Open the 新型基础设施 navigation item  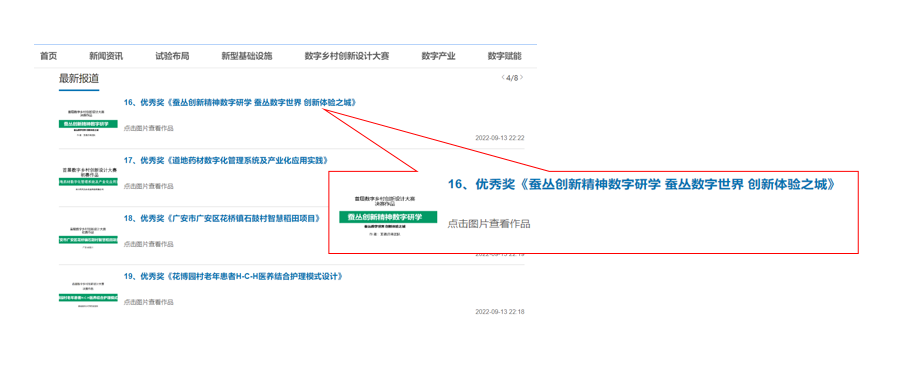coord(247,56)
